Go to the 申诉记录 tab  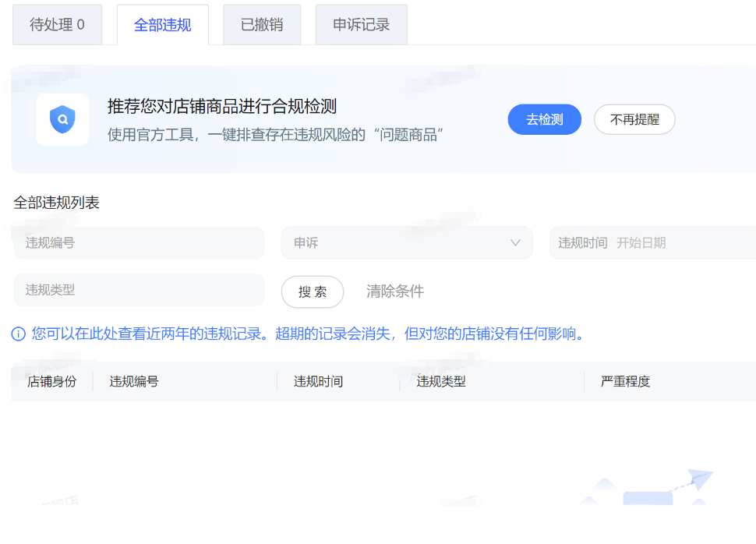[x=361, y=25]
